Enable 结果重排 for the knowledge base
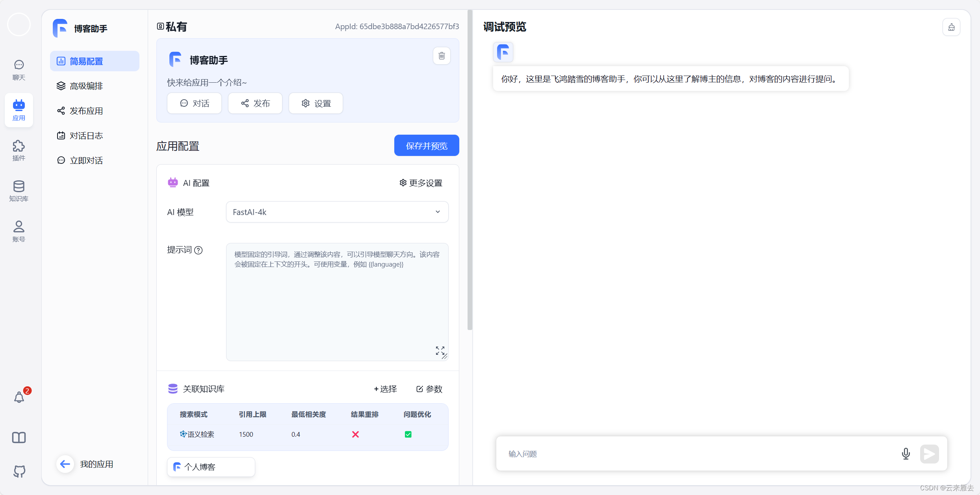 (x=355, y=434)
